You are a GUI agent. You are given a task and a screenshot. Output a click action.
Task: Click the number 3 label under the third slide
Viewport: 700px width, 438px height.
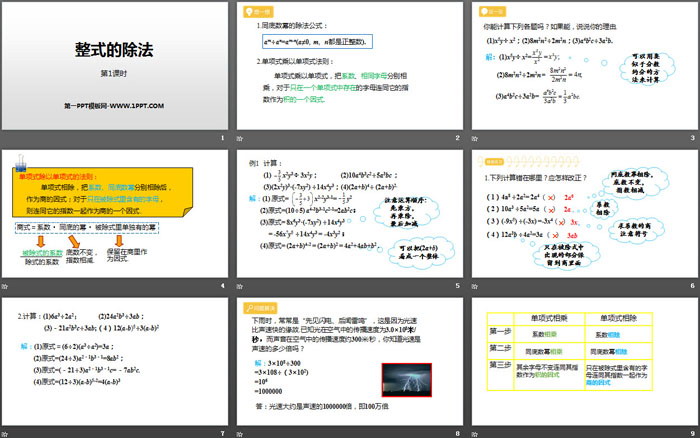click(691, 137)
